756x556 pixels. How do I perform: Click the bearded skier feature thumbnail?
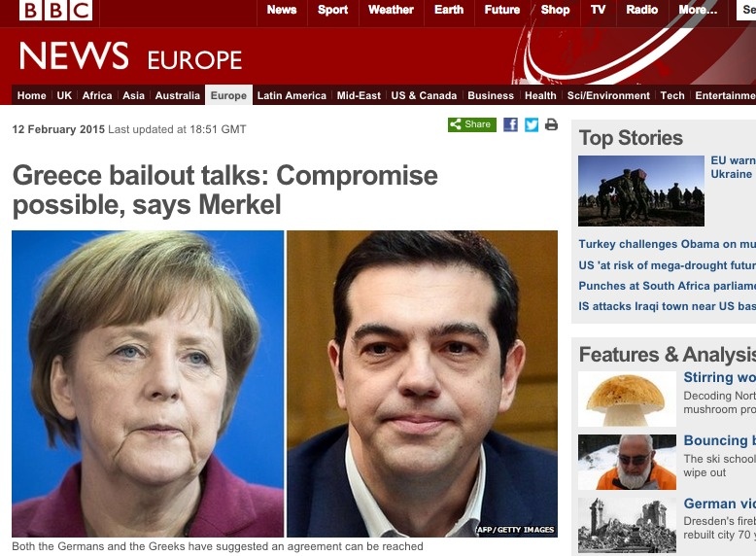coord(627,462)
